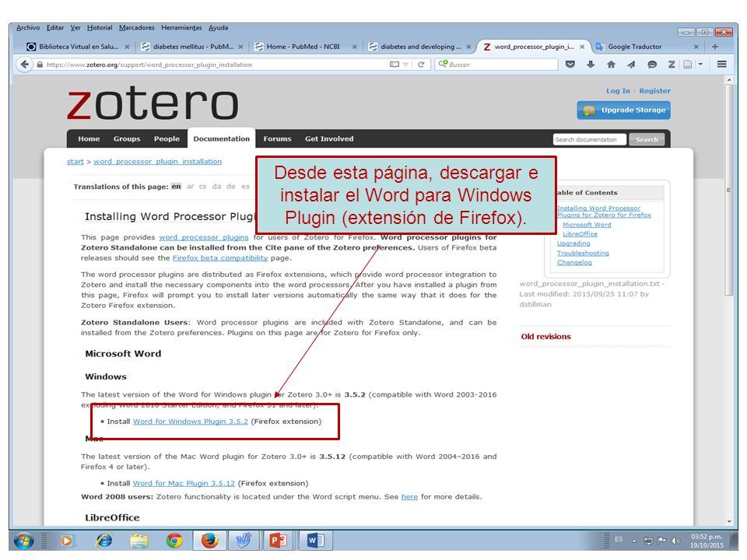
Task: Open the downloads arrow icon
Action: point(591,64)
